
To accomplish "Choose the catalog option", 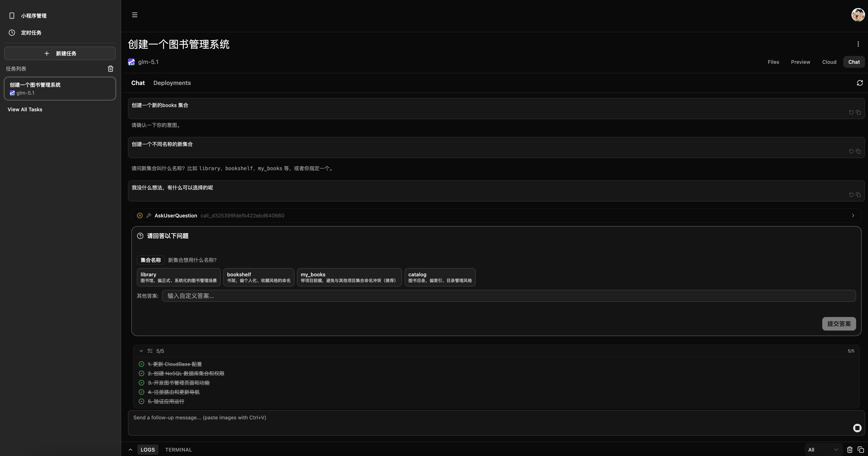I will 440,277.
